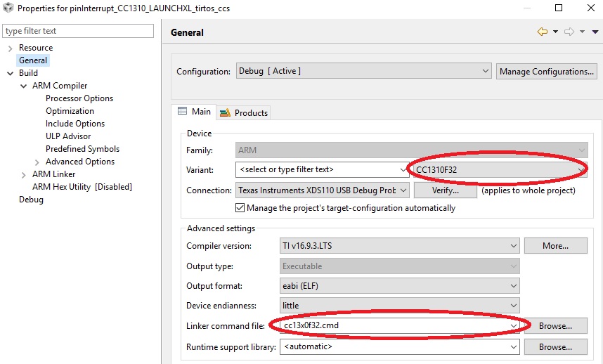Select the Advanced Options tree label
The image size is (603, 364).
tap(80, 162)
